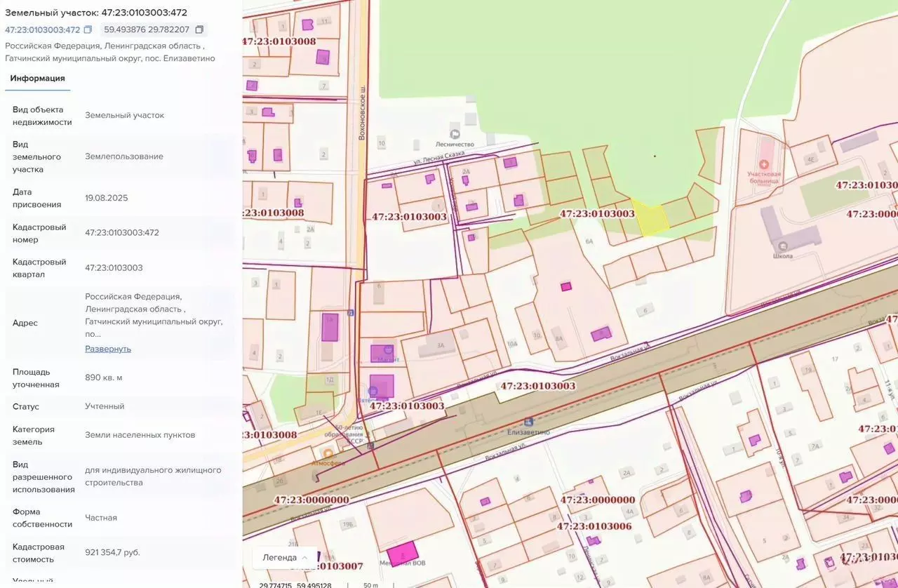Viewport: 898px width, 588px height.
Task: Select the Елизаветино railway station icon
Action: [x=528, y=422]
